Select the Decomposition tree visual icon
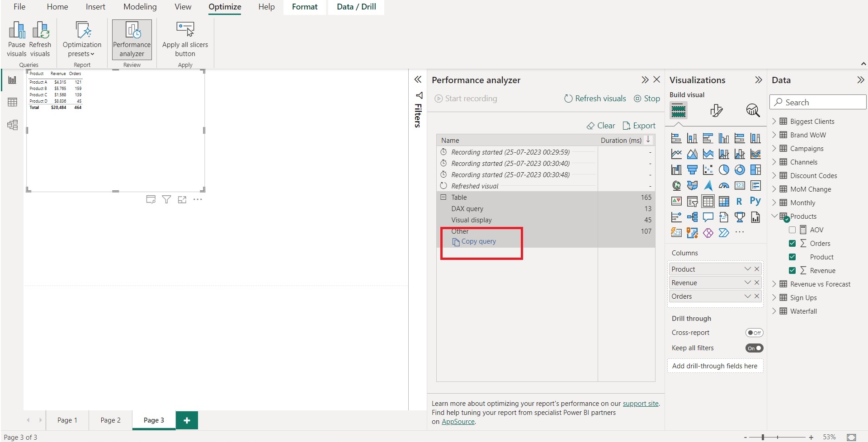The width and height of the screenshot is (868, 442). [692, 217]
